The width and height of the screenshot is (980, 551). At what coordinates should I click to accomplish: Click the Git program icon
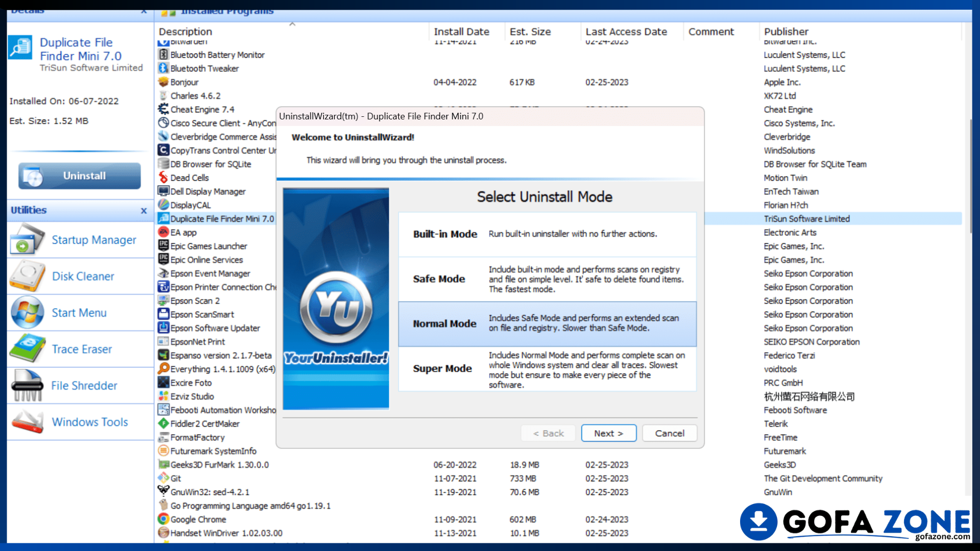pyautogui.click(x=163, y=478)
